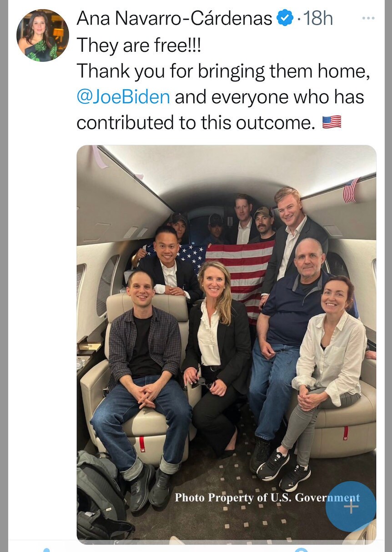This screenshot has width=392, height=552.
Task: Click the "Photo Property of U.S. Government" watermark
Action: click(267, 497)
